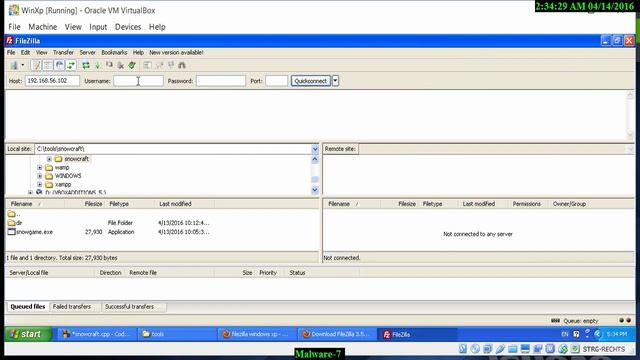This screenshot has height=360, width=640.
Task: Open the VirtualBox Machine menu
Action: pos(42,27)
